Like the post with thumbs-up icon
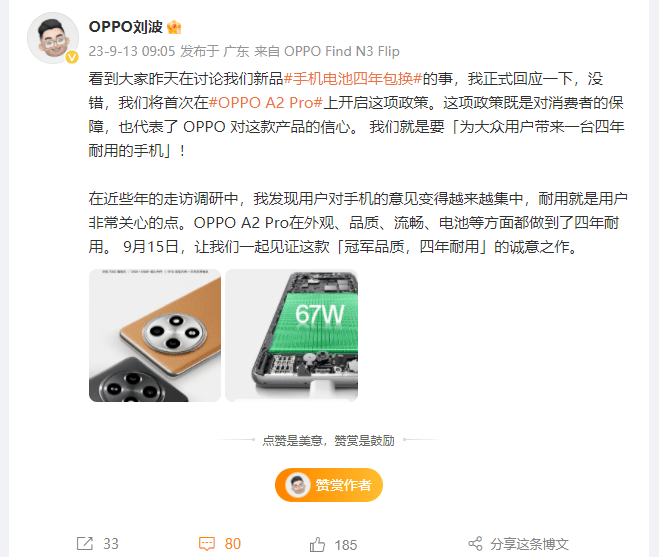Viewport: 659px width, 557px height. pyautogui.click(x=317, y=544)
